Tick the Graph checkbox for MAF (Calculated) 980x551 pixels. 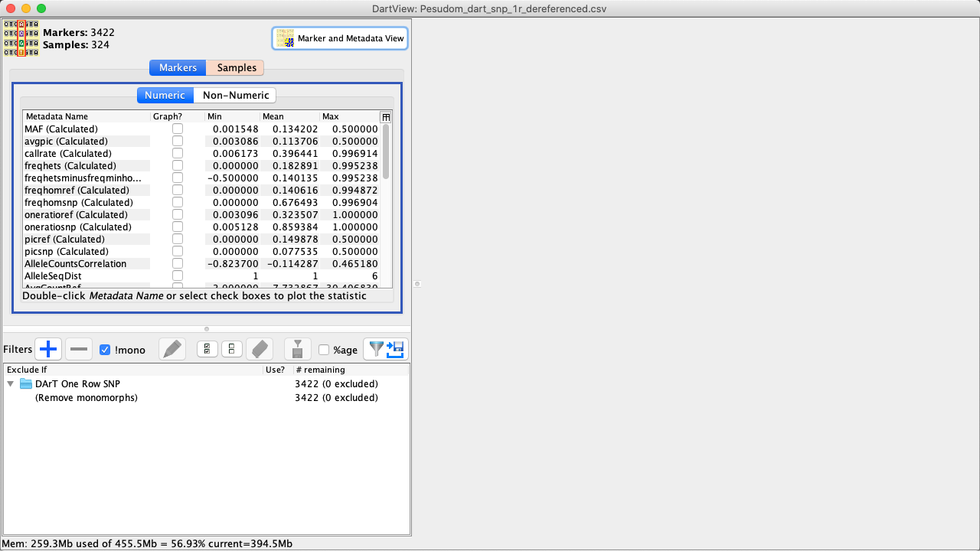point(178,129)
